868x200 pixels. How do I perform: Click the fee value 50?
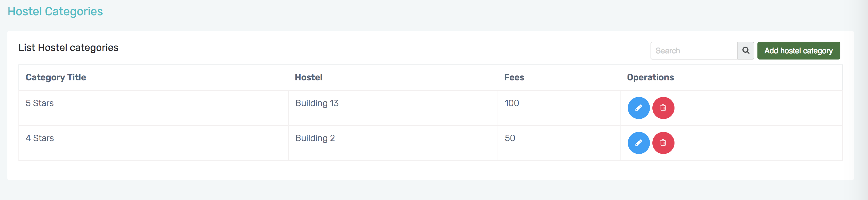coord(510,138)
